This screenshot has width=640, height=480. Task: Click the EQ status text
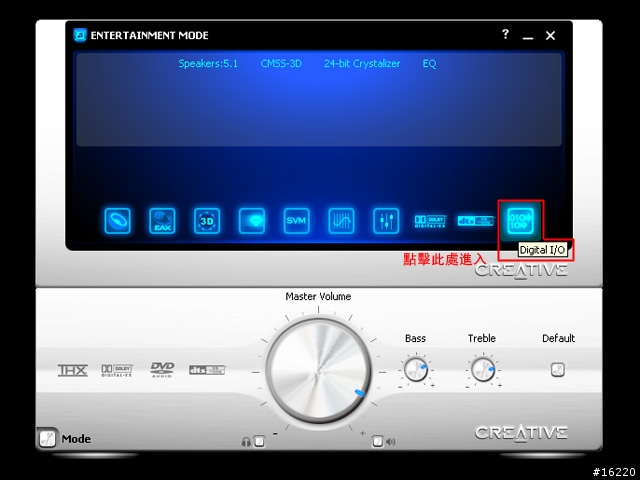pos(429,64)
